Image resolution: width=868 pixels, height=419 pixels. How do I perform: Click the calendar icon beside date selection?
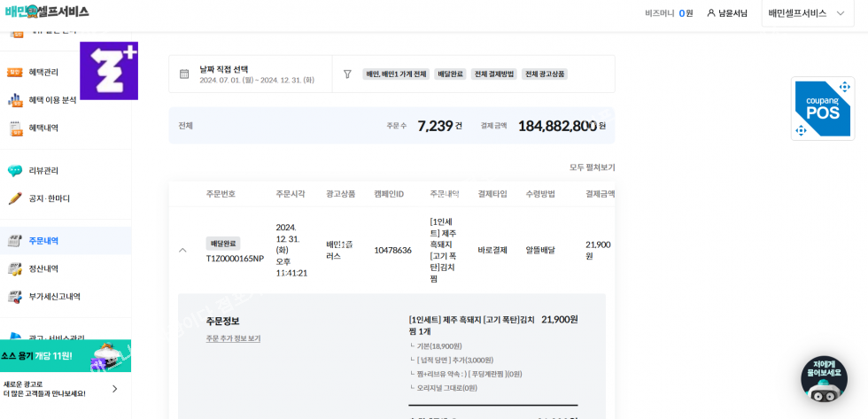pyautogui.click(x=184, y=74)
